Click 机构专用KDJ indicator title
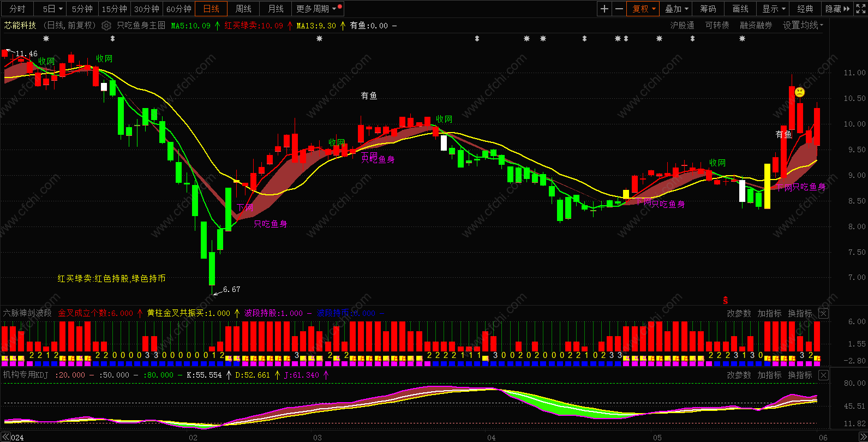 coord(26,375)
